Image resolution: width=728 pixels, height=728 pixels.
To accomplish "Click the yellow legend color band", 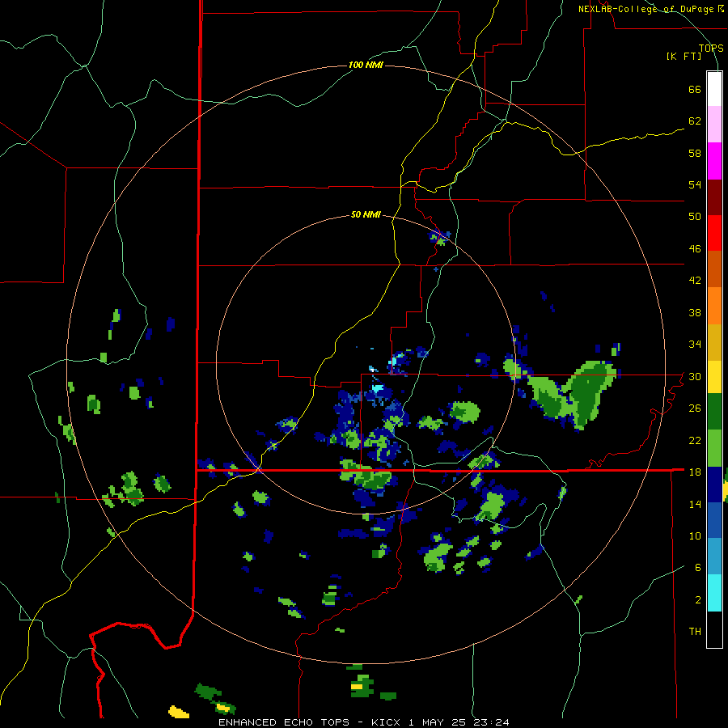I will tap(714, 376).
